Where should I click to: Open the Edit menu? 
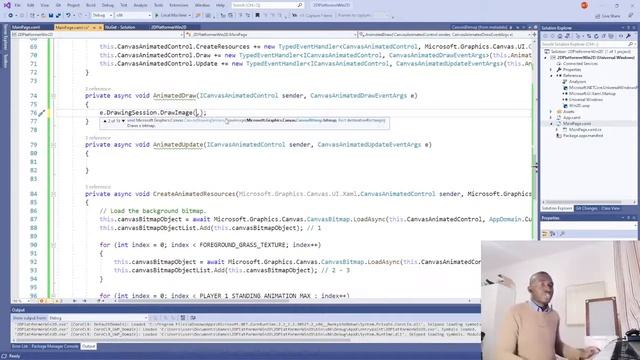click(x=31, y=5)
